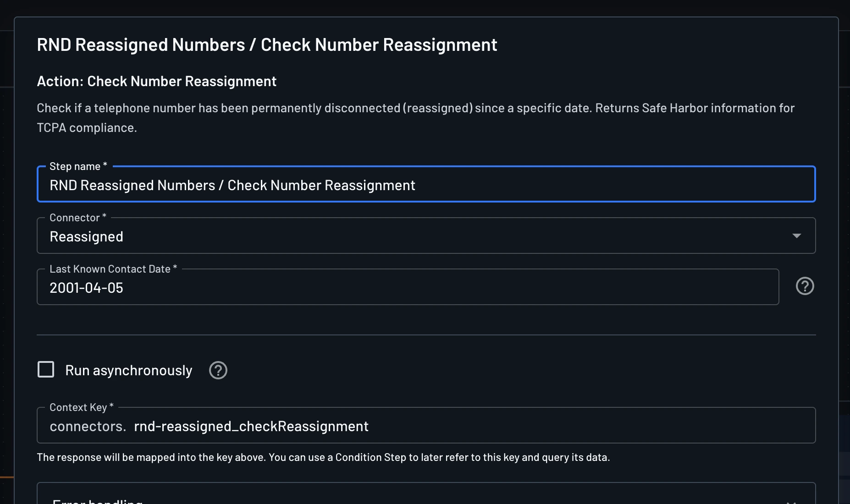Open help icon beside Run asynchronously
Screen dimensions: 850x504
pyautogui.click(x=218, y=370)
